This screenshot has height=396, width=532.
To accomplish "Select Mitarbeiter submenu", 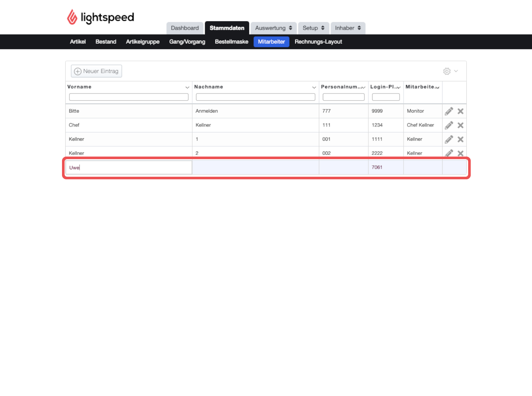I will (x=272, y=42).
